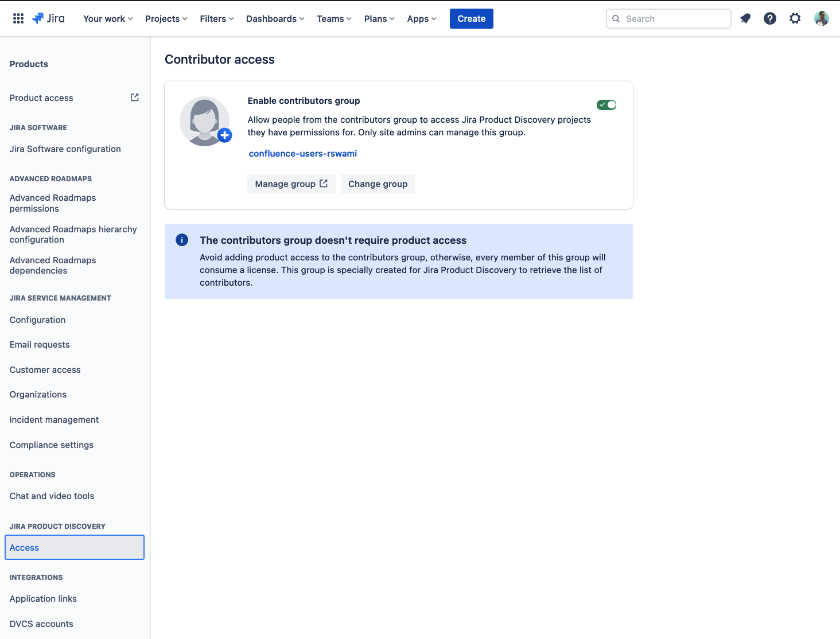Screen dimensions: 840x639
Task: Open the Your work menu
Action: [107, 18]
